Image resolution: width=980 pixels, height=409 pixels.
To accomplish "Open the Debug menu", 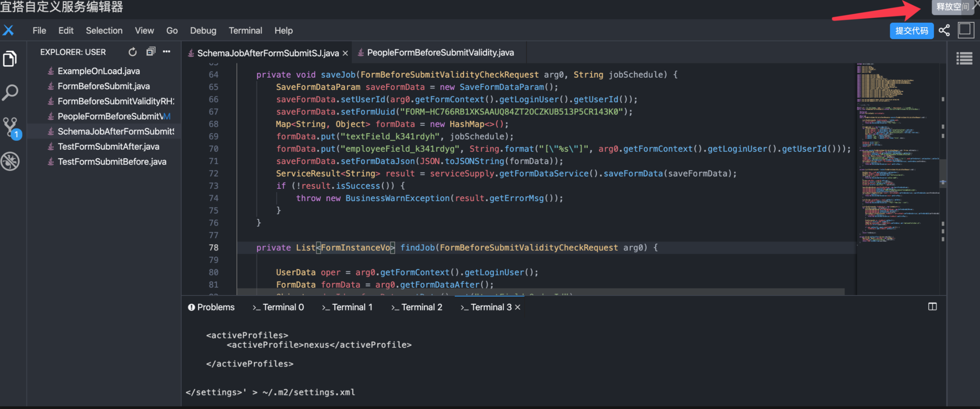I will tap(203, 31).
